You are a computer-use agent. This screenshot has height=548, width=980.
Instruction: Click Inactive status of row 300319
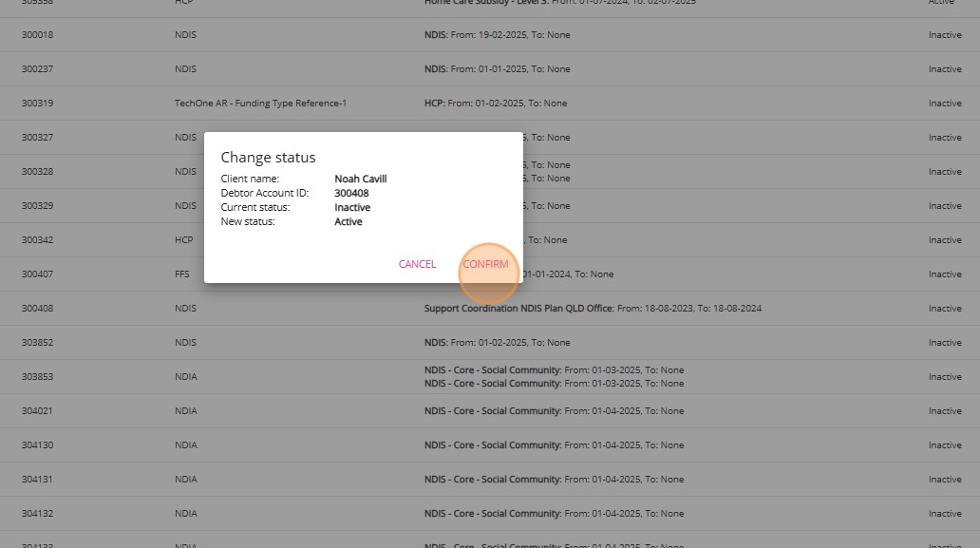coord(945,104)
